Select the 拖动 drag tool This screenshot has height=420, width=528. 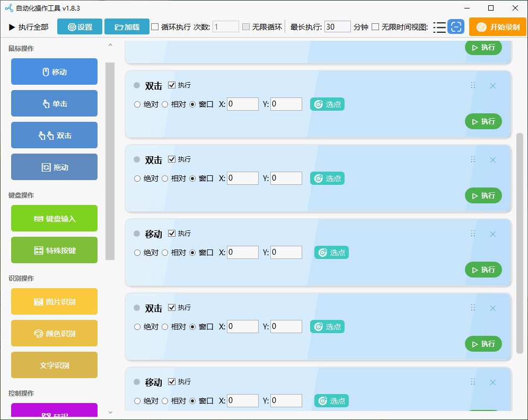pos(54,167)
